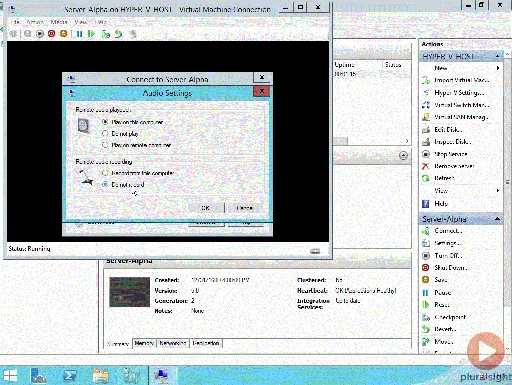Image resolution: width=512 pixels, height=385 pixels.
Task: Click Refresh in Actions pane
Action: [x=444, y=178]
